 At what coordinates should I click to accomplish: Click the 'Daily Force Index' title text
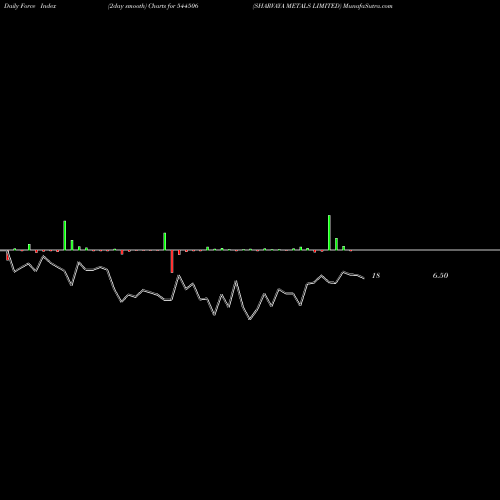pyautogui.click(x=30, y=6)
